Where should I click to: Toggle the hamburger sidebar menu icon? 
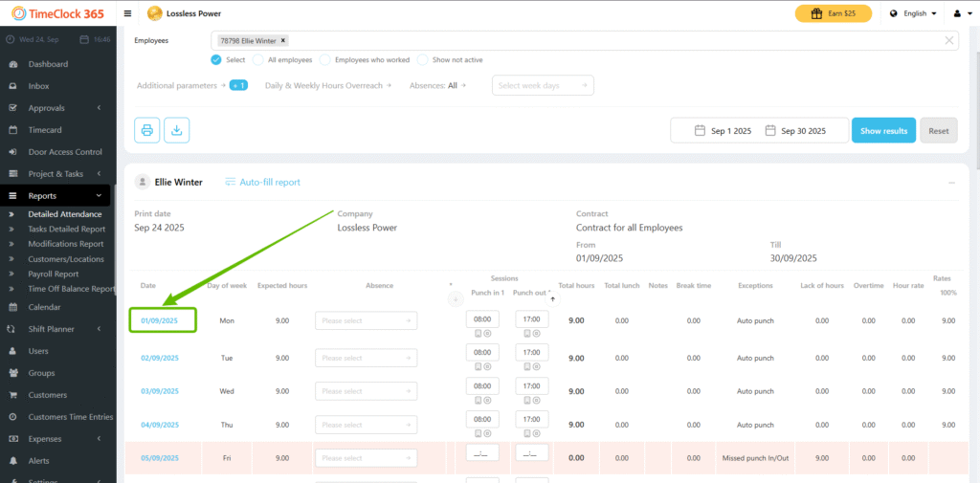click(x=128, y=13)
